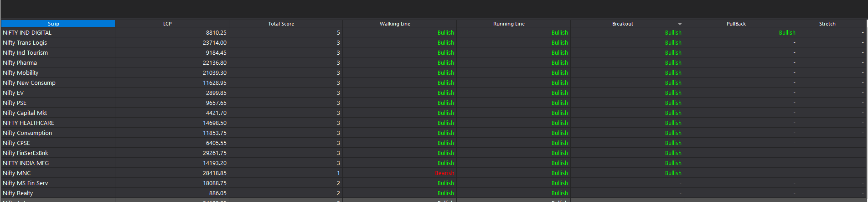The width and height of the screenshot is (868, 202).
Task: Click LCP value 9657.65
Action: coord(216,103)
